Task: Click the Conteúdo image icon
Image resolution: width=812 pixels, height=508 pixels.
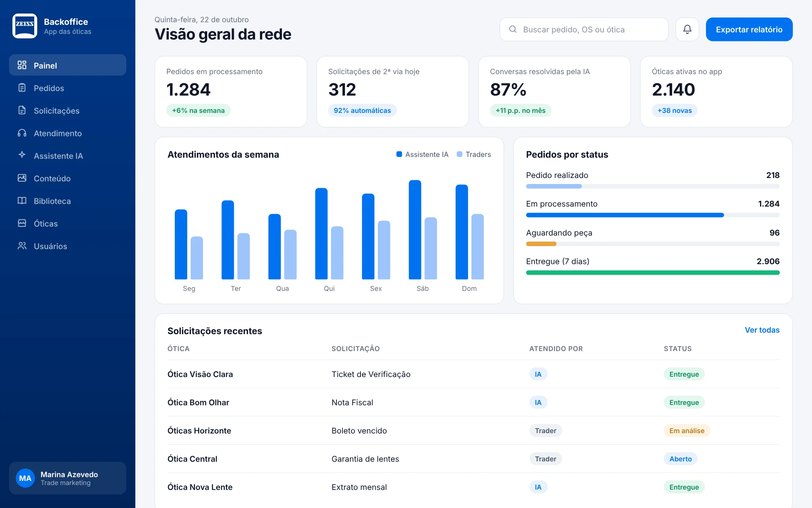Action: coord(22,178)
